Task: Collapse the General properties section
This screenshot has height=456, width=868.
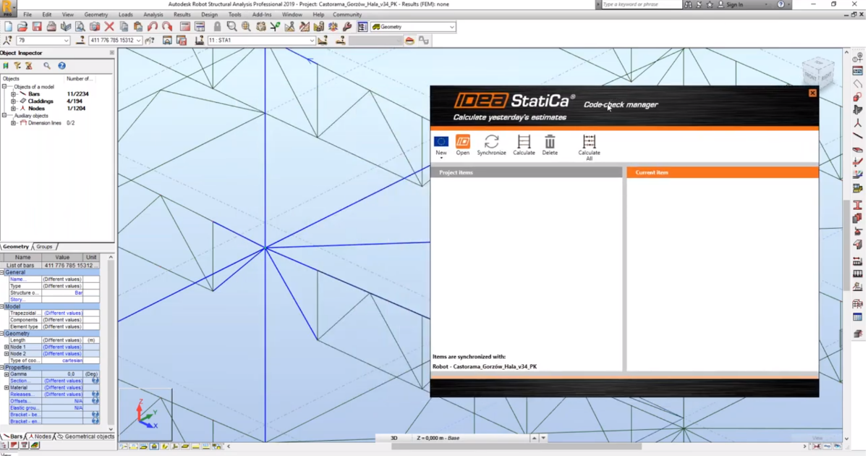Action: 3,273
